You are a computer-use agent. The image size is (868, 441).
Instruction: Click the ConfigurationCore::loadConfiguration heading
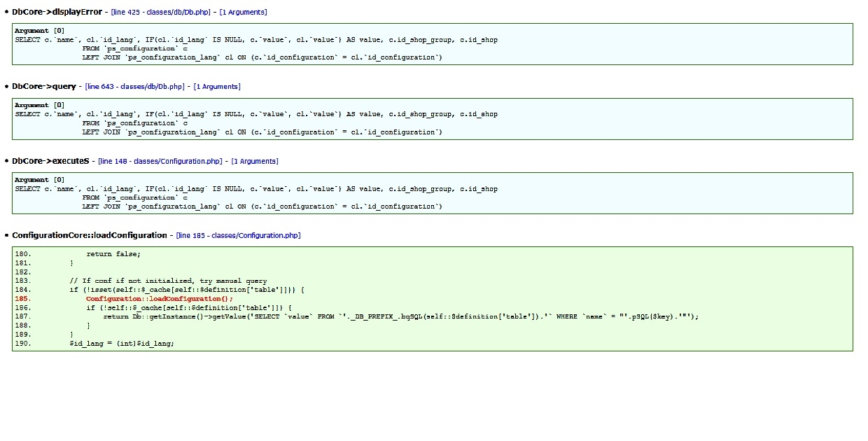coord(90,235)
